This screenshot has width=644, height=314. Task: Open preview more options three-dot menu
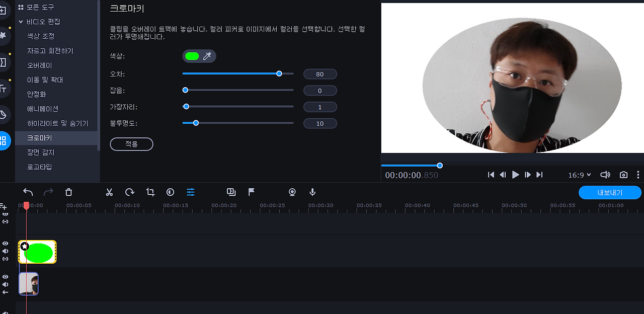[638, 175]
